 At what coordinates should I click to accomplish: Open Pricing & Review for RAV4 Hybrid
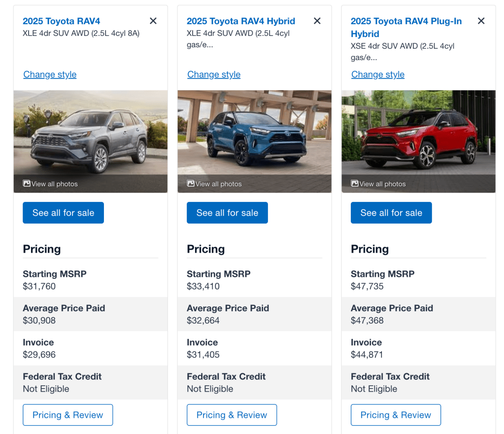[232, 415]
